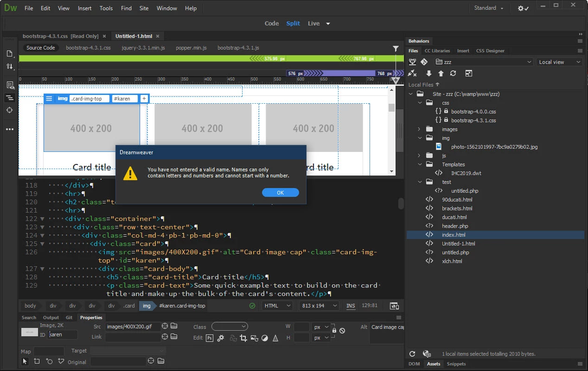Toggle the aspect ratio lock icon

334,331
